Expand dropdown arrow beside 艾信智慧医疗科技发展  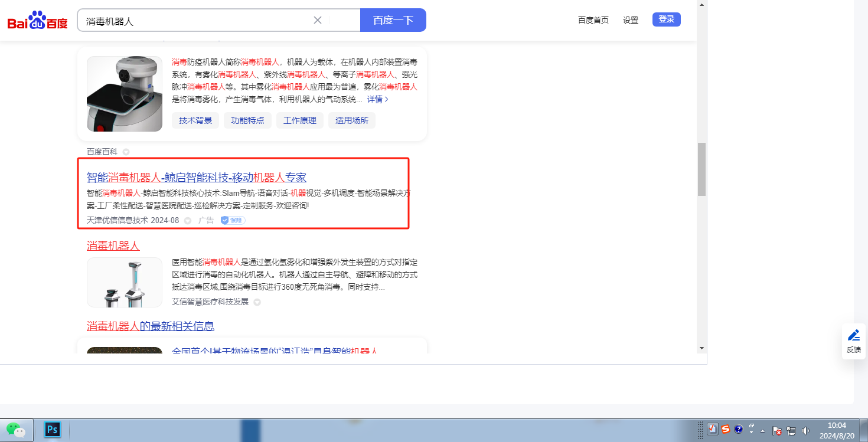(257, 302)
